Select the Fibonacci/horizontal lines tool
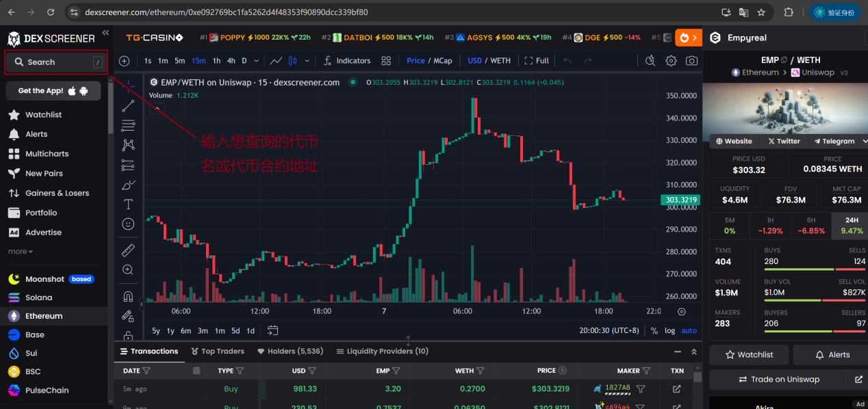868x409 pixels. pyautogui.click(x=128, y=125)
